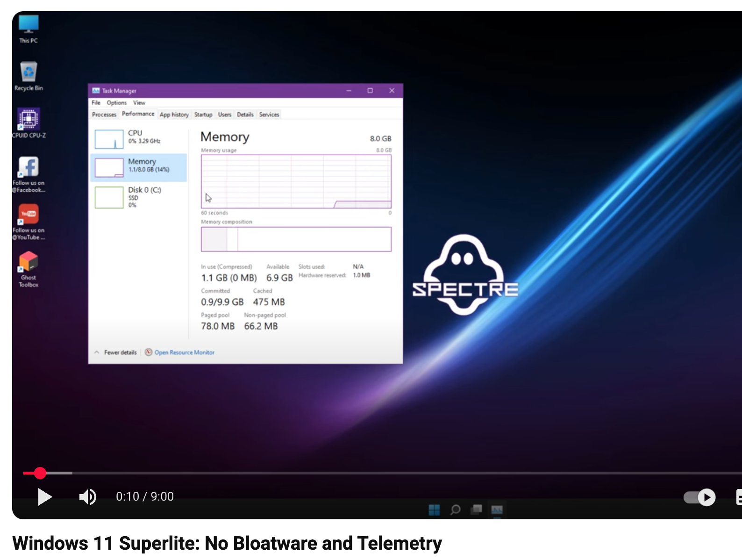Switch to the App history tab

174,115
